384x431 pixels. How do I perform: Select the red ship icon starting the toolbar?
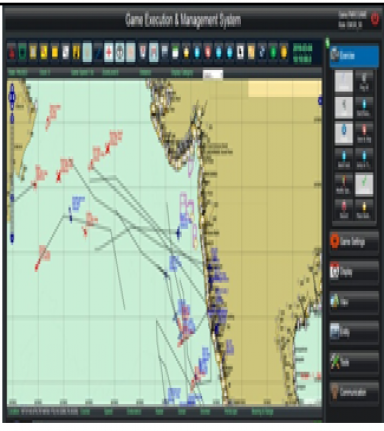(x=12, y=53)
